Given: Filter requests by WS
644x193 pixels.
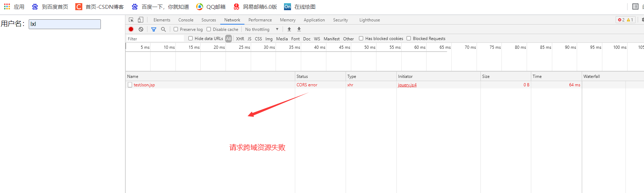Looking at the screenshot, I should [x=317, y=39].
